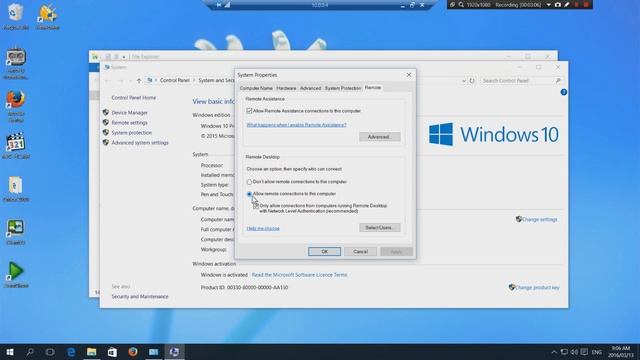Viewport: 640px width, 360px height.
Task: Show hidden system tray icons chevron
Action: tap(554, 352)
